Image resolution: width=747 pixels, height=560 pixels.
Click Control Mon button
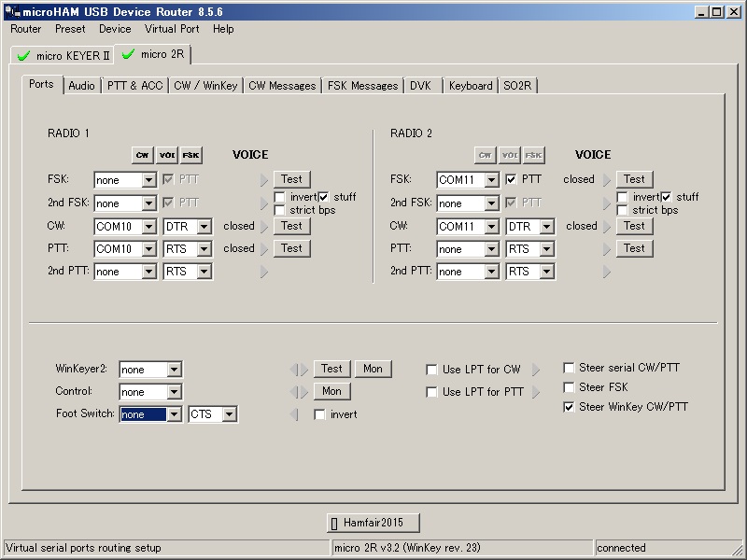pyautogui.click(x=331, y=391)
